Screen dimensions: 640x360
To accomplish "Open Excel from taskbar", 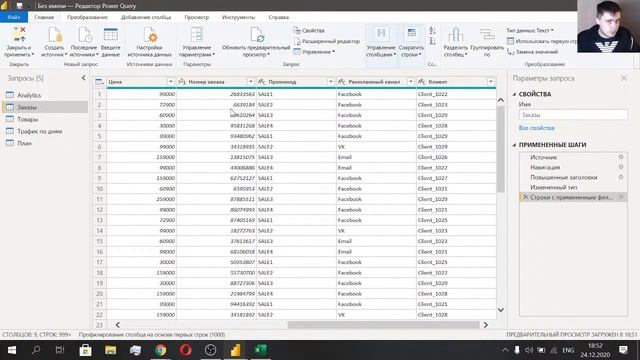I will point(260,350).
